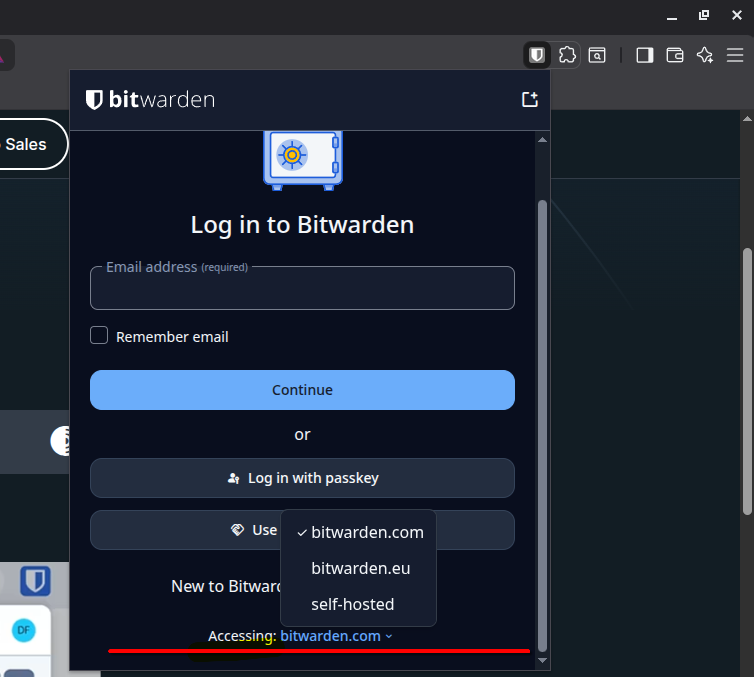Click the popup vertical scrollbar thumb
The image size is (754, 677).
[x=542, y=426]
